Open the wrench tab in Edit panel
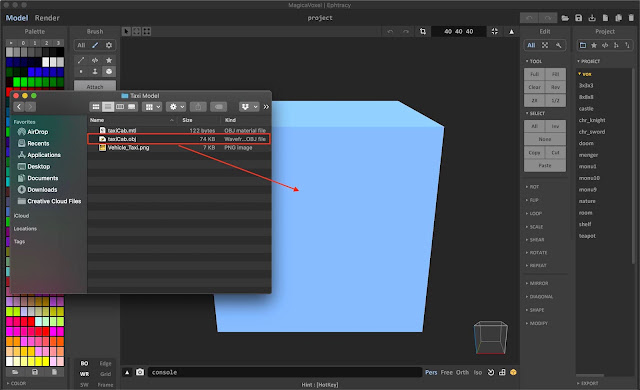The height and width of the screenshot is (390, 640). pyautogui.click(x=559, y=45)
